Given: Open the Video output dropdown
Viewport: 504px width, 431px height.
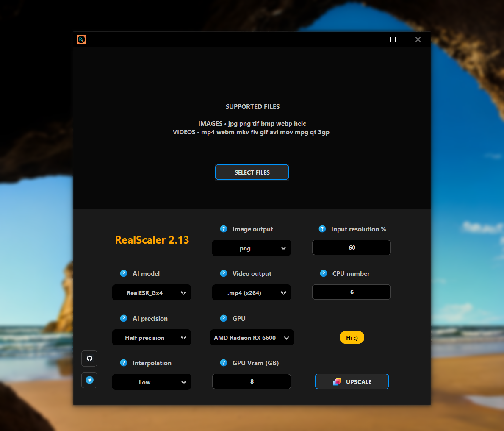Looking at the screenshot, I should 251,292.
